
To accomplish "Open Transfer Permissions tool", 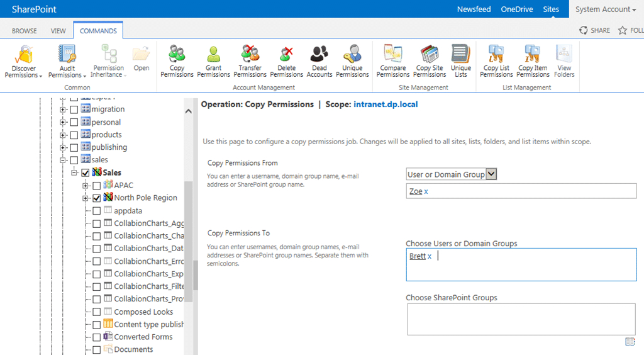I will tap(250, 54).
